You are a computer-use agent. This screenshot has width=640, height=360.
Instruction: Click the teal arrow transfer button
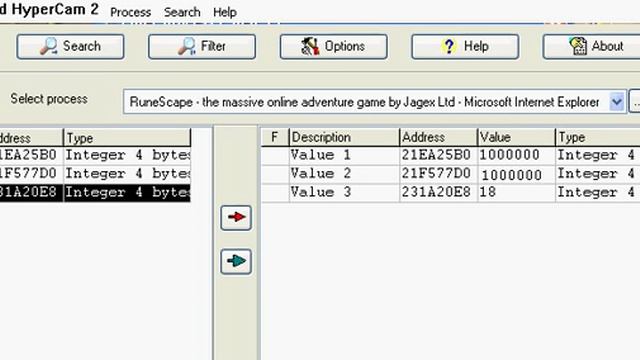(x=236, y=262)
